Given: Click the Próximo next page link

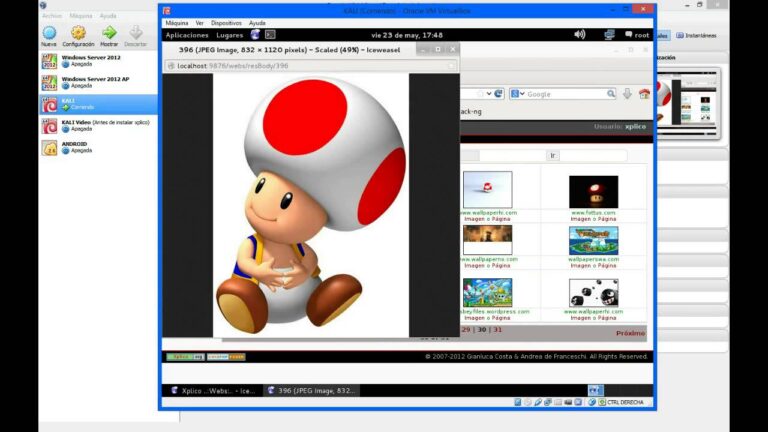Looking at the screenshot, I should 630,333.
